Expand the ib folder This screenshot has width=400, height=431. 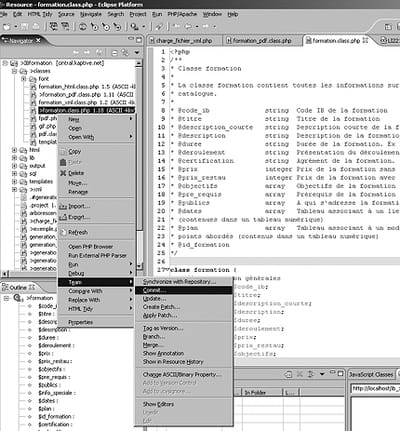14,158
